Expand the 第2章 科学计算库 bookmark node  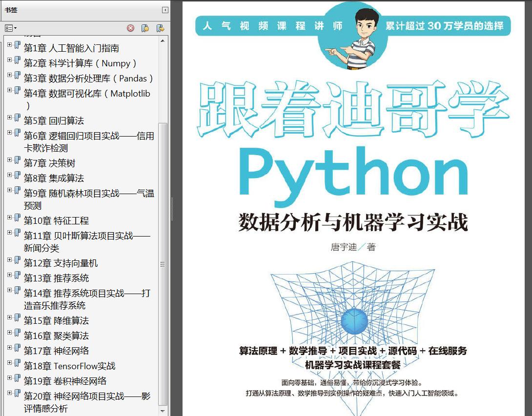(x=9, y=59)
